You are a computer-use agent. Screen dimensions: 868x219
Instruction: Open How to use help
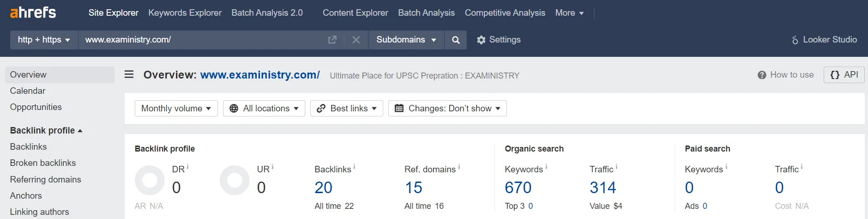click(x=786, y=75)
